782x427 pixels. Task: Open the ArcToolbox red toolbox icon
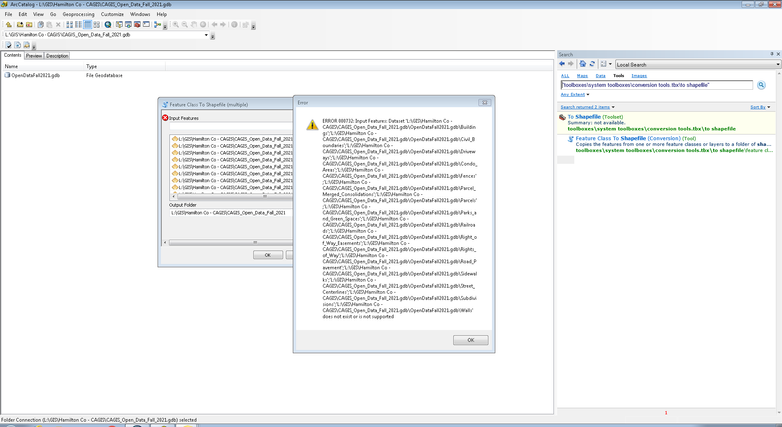click(137, 24)
